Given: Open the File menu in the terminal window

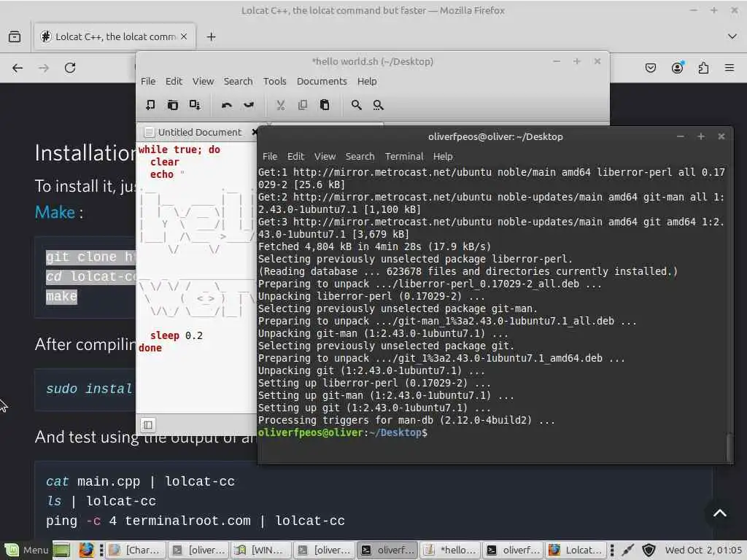Looking at the screenshot, I should tap(270, 156).
